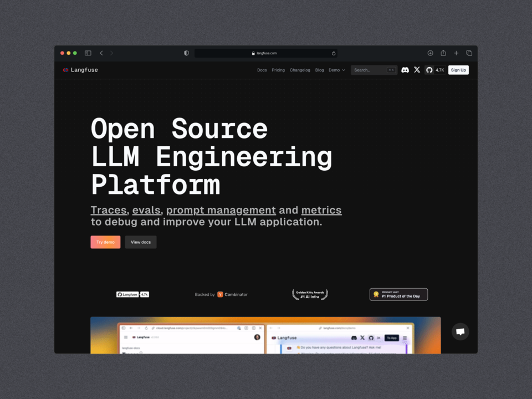Screen dimensions: 532x399
Task: Click the privacy shield icon
Action: click(186, 53)
